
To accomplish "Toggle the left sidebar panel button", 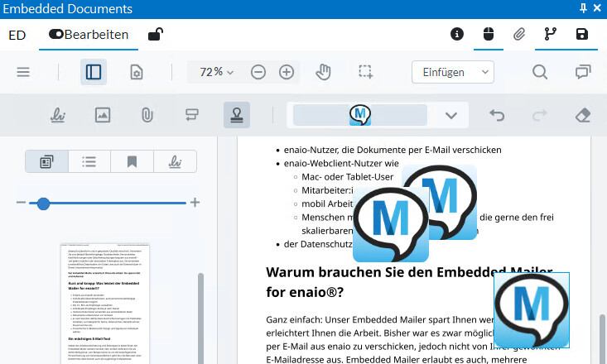I will 94,72.
